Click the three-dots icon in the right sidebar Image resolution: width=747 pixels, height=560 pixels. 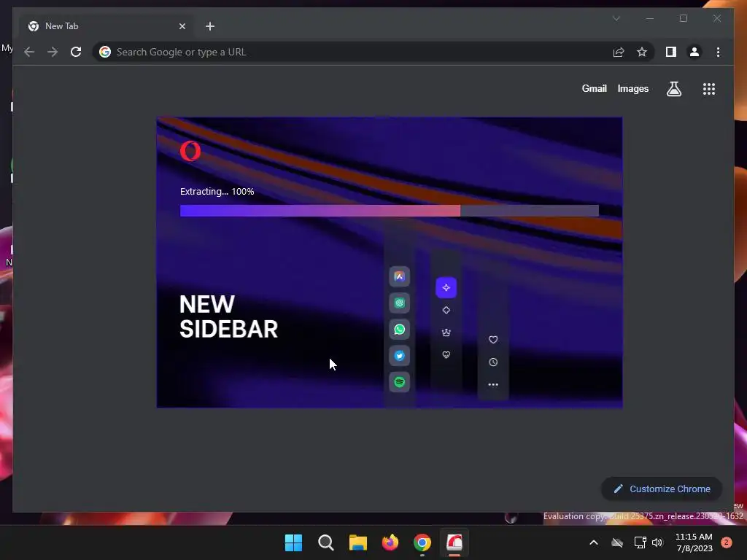[493, 384]
